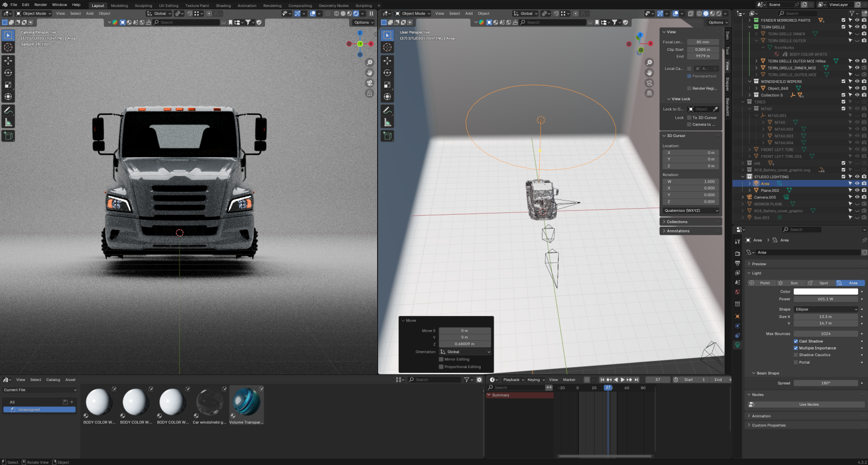Open the Window menu in the top bar

point(60,5)
